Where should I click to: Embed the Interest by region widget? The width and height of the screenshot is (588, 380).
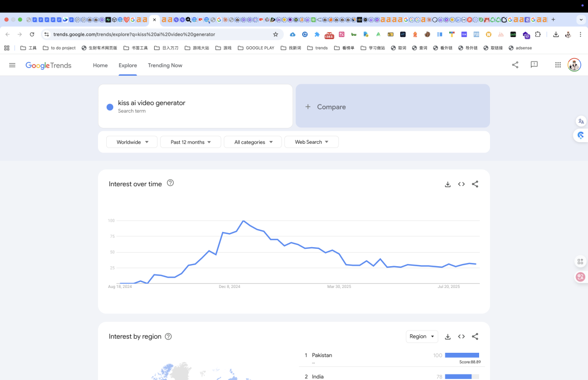[461, 336]
